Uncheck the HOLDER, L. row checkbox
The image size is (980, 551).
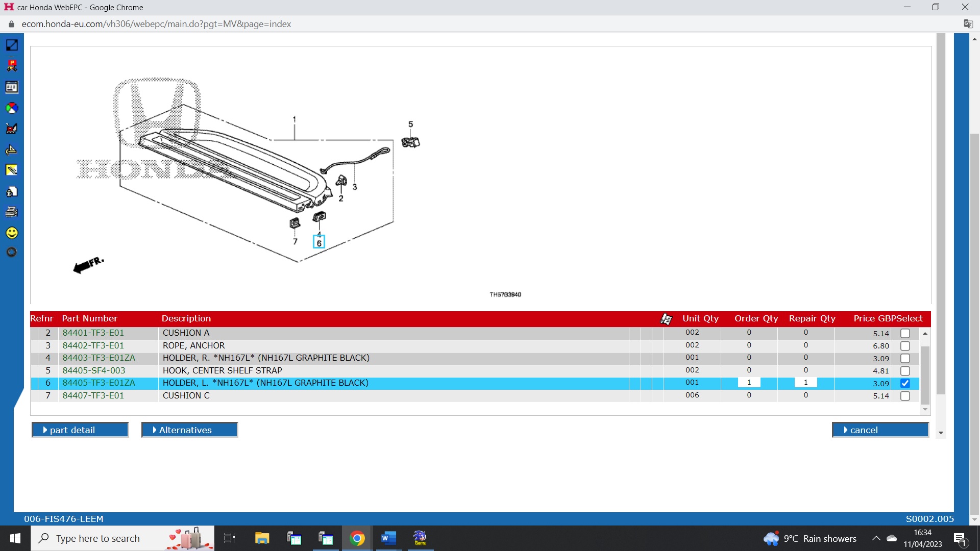905,384
